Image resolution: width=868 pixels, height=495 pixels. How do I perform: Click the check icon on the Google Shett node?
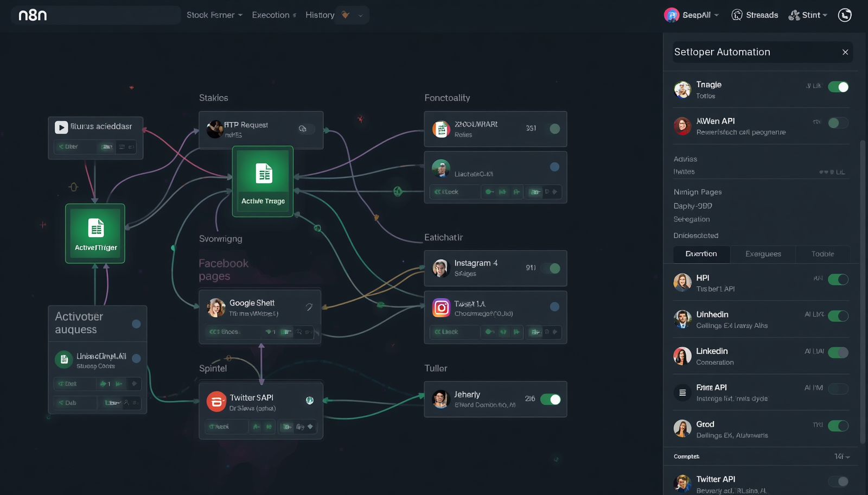point(309,307)
